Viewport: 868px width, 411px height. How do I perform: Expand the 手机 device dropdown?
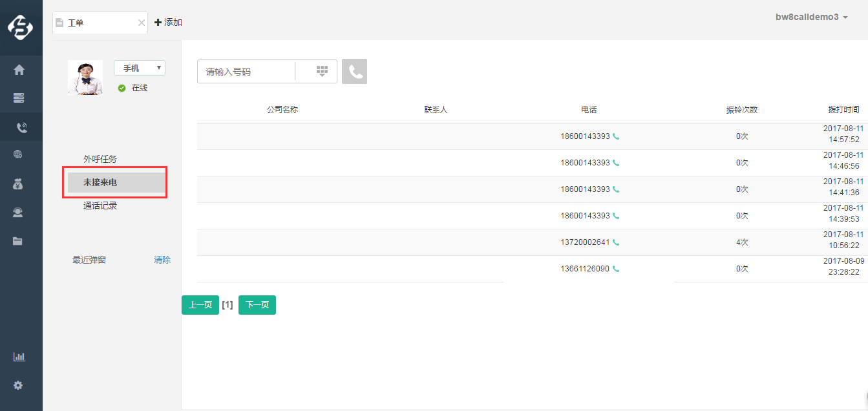point(139,68)
